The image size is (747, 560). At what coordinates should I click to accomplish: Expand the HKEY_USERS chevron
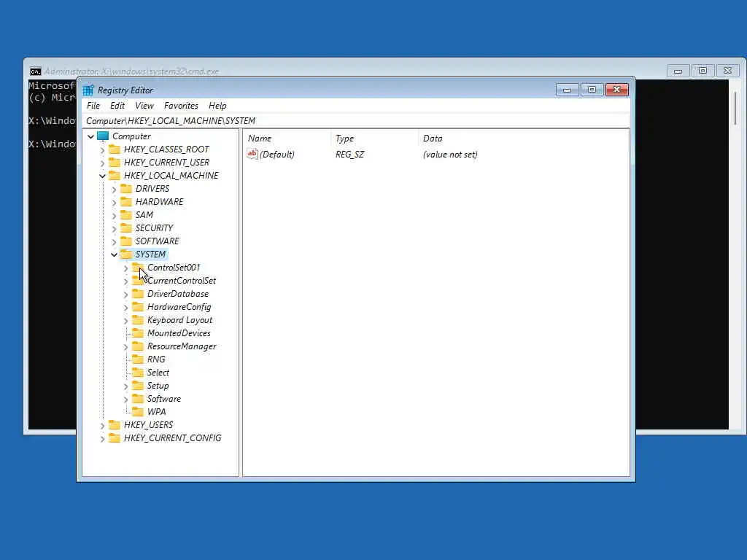[102, 425]
